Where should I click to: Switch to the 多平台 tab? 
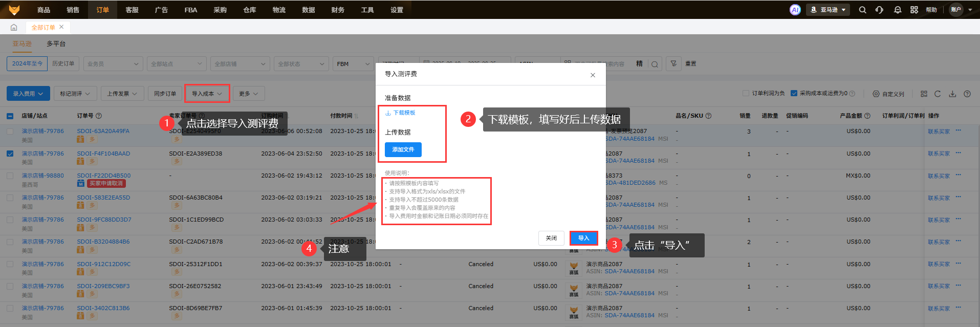click(56, 43)
